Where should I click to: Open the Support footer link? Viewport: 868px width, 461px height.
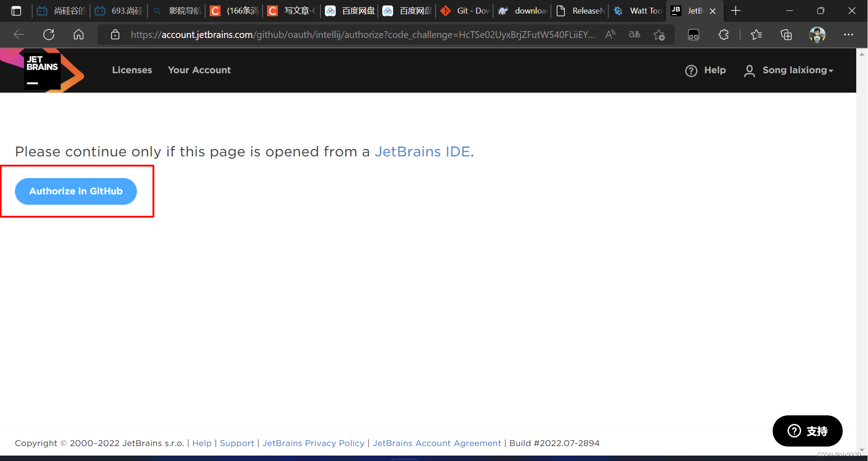[237, 443]
